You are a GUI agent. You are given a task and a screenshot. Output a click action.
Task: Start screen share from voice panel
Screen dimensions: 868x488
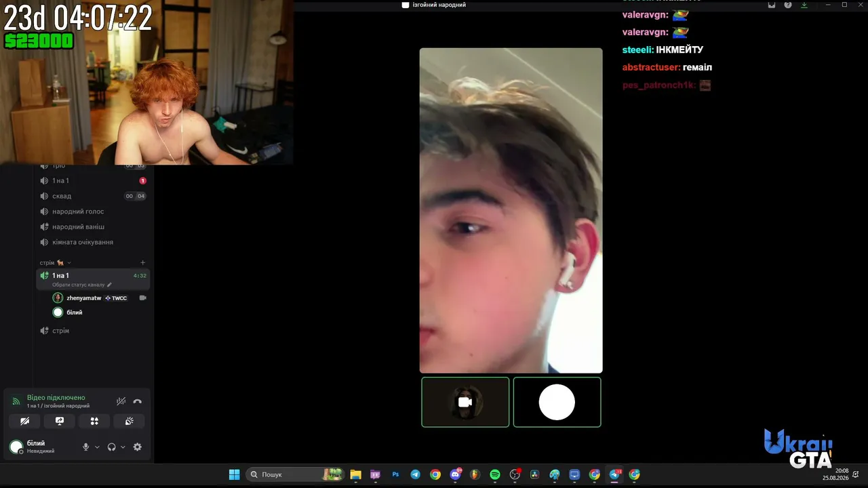[60, 421]
